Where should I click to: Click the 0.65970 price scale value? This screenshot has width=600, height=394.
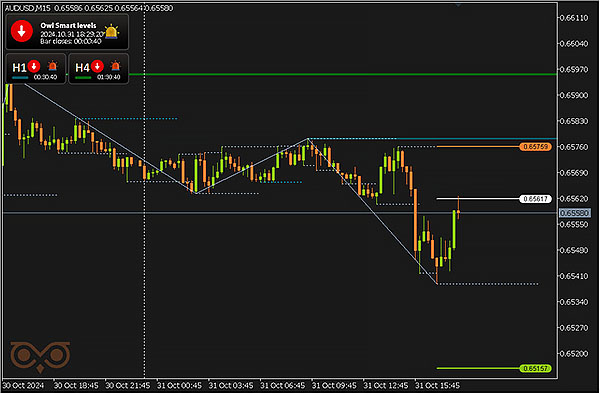(x=574, y=70)
